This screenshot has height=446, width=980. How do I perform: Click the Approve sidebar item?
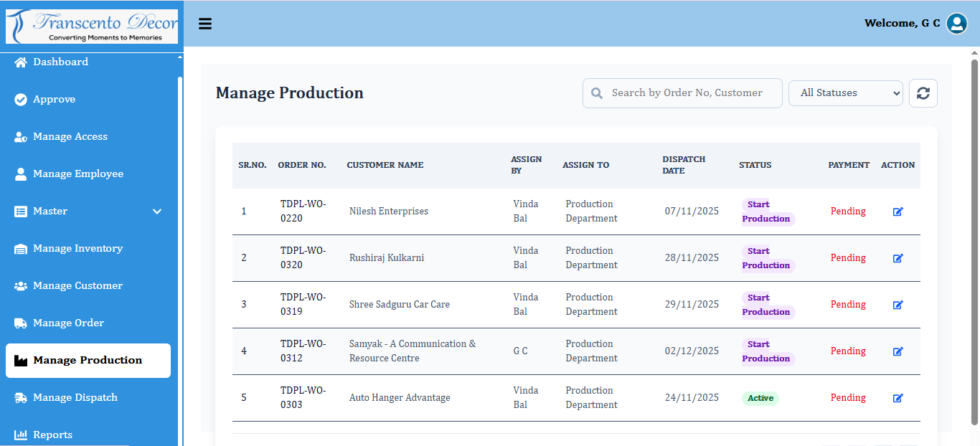click(54, 100)
